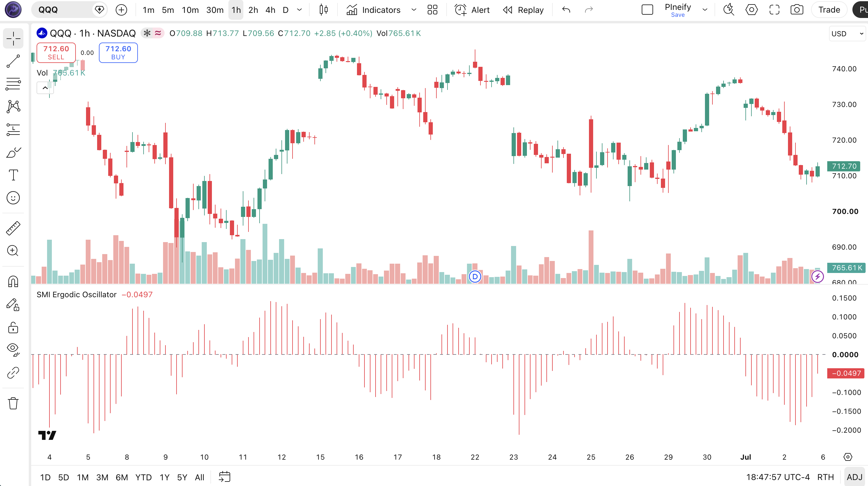
Task: Open the emoji icons tool
Action: pos(13,198)
